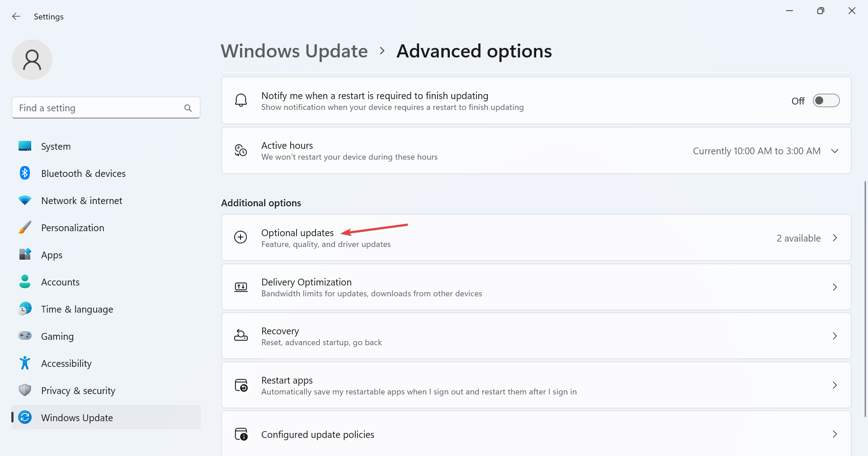The width and height of the screenshot is (868, 456).
Task: Click the Apps icon in sidebar
Action: coord(25,254)
